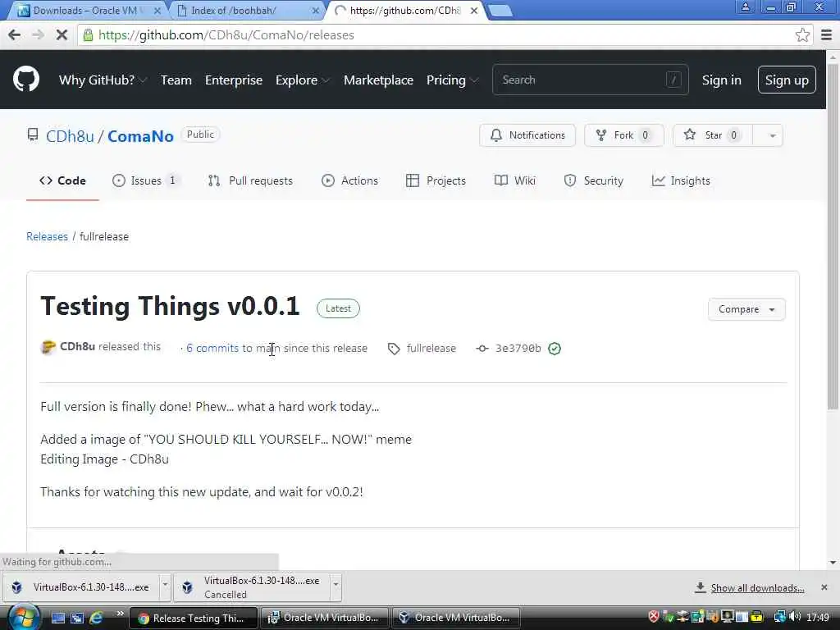Open ComaNo repository link

coord(140,136)
